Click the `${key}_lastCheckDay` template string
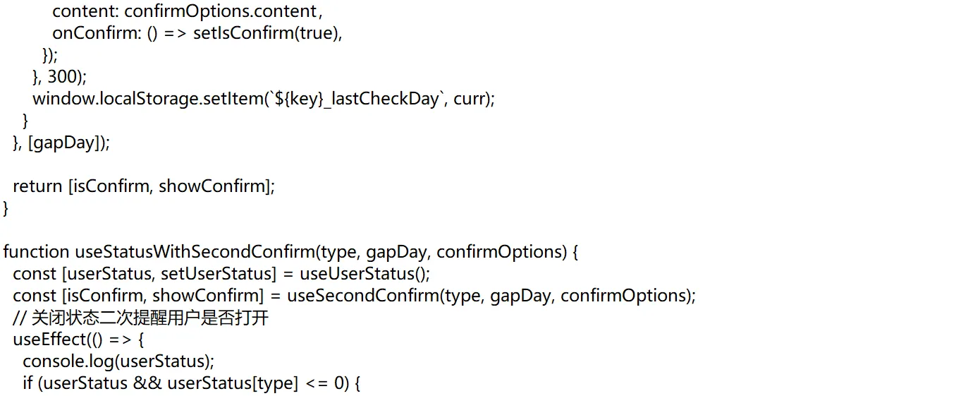Viewport: 980px width, 396px height. 353,98
